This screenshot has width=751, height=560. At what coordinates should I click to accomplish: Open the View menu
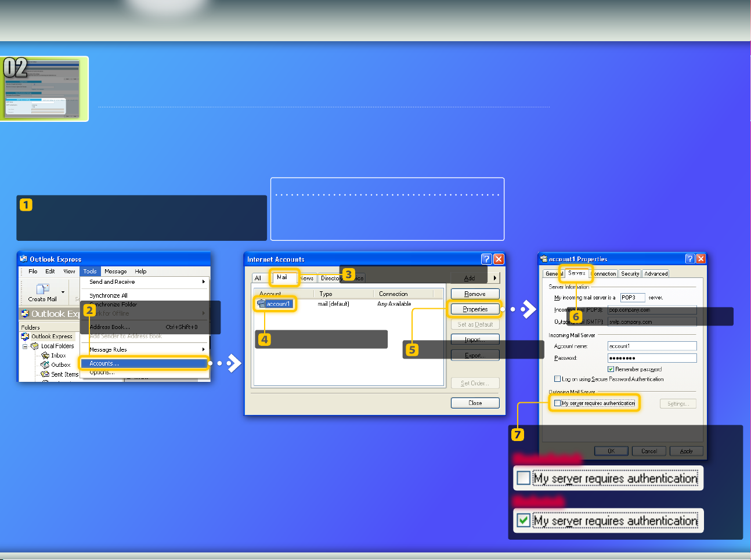pos(69,271)
